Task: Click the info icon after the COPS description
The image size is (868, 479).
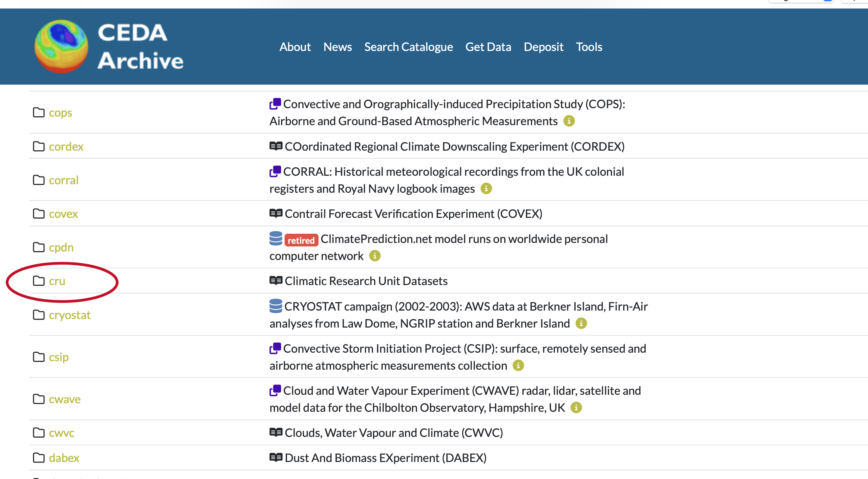Action: [x=569, y=121]
